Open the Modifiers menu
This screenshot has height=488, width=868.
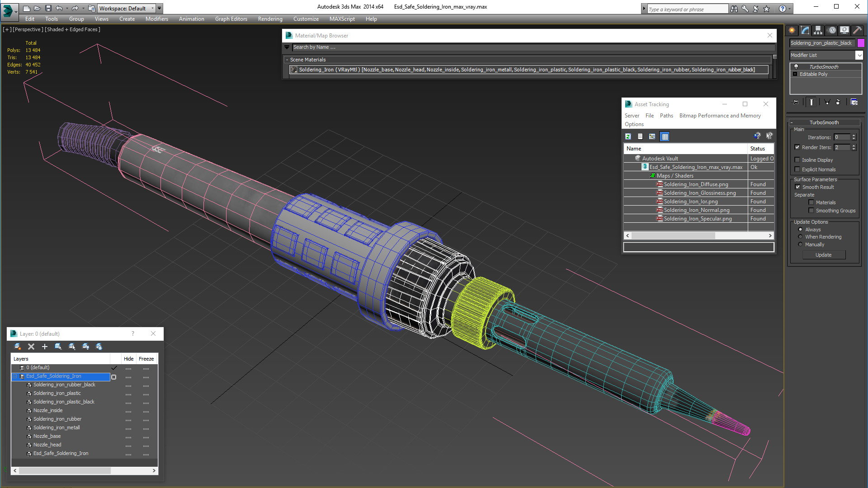point(156,19)
